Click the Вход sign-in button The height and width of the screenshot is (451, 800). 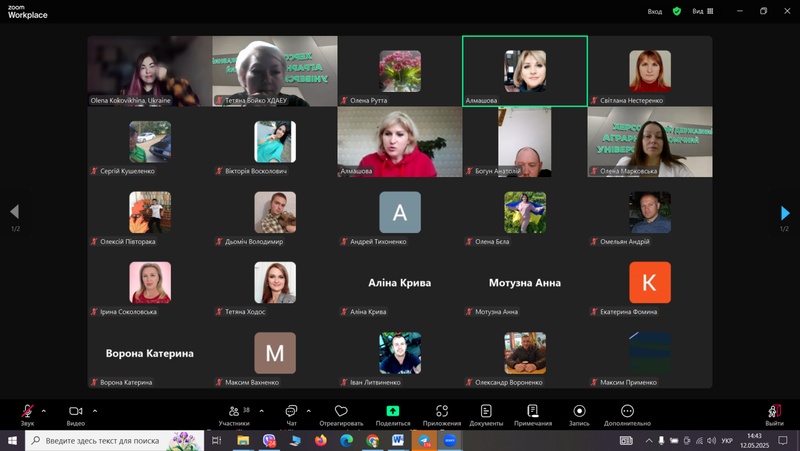click(x=655, y=11)
